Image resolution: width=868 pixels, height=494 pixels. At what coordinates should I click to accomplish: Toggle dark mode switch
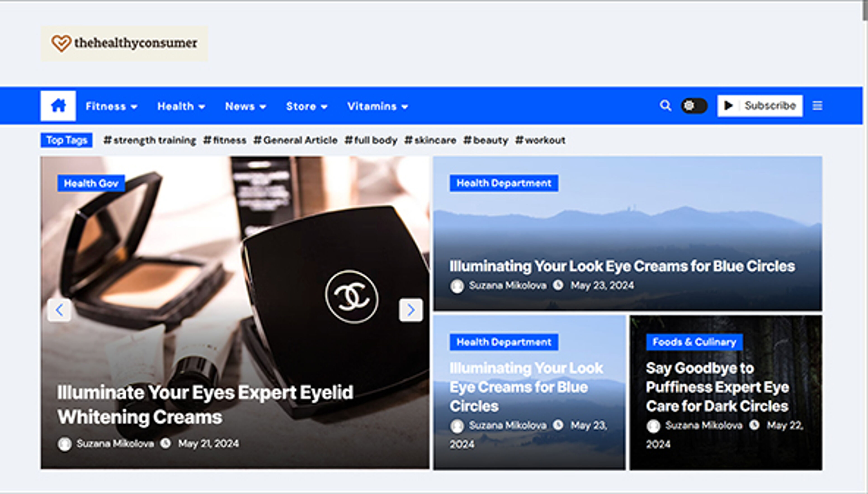click(694, 106)
